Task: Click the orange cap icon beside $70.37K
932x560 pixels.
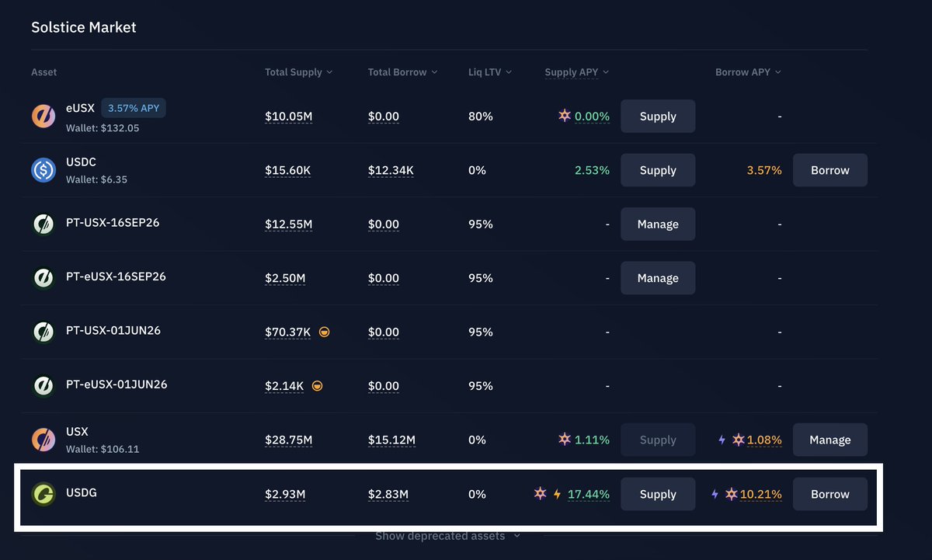Action: point(324,332)
